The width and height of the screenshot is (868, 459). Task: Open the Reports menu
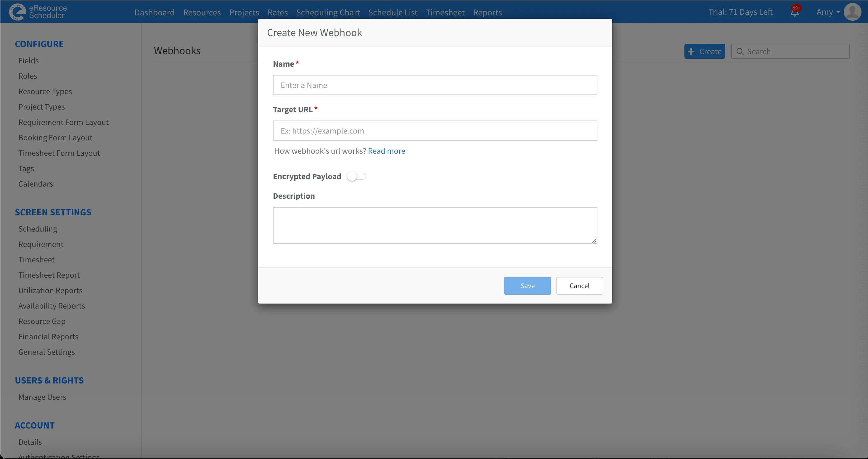pos(487,12)
